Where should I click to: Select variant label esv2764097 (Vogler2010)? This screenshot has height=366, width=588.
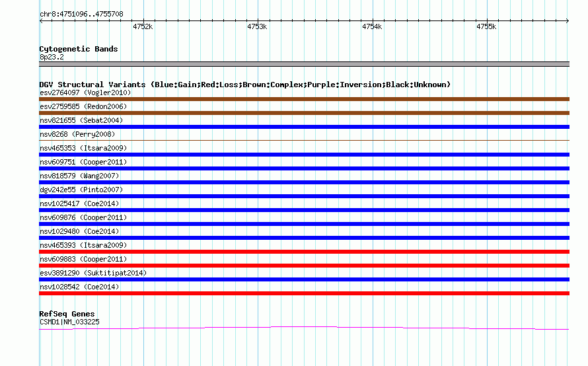(85, 92)
